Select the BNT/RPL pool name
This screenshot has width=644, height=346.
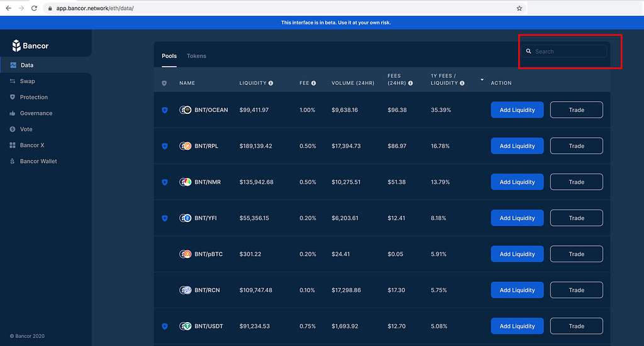206,146
